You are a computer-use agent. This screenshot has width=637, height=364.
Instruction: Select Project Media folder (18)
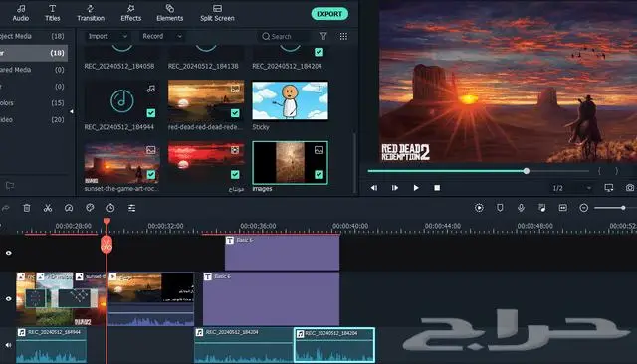[33, 36]
